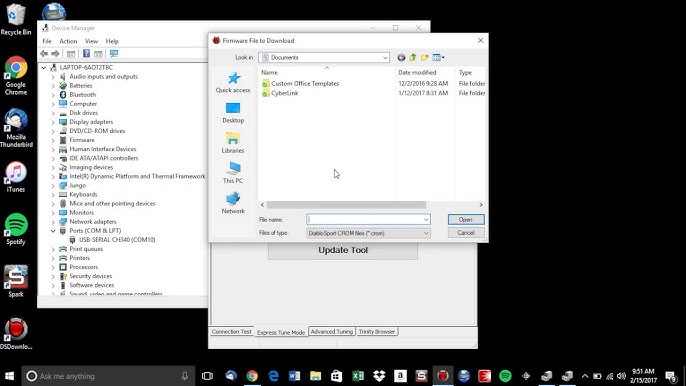Open Chrome from the taskbar
The width and height of the screenshot is (686, 386).
pyautogui.click(x=252, y=376)
